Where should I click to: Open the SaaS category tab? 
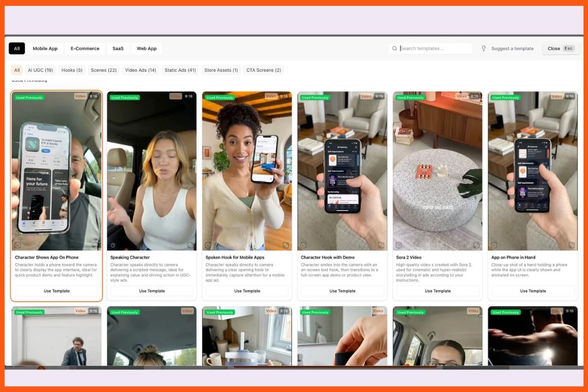pos(118,49)
